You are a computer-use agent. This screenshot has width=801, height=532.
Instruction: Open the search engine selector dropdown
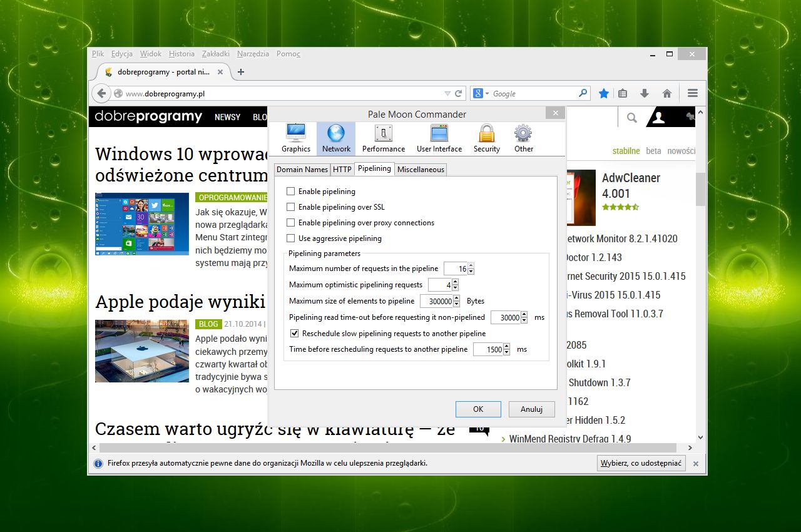487,94
